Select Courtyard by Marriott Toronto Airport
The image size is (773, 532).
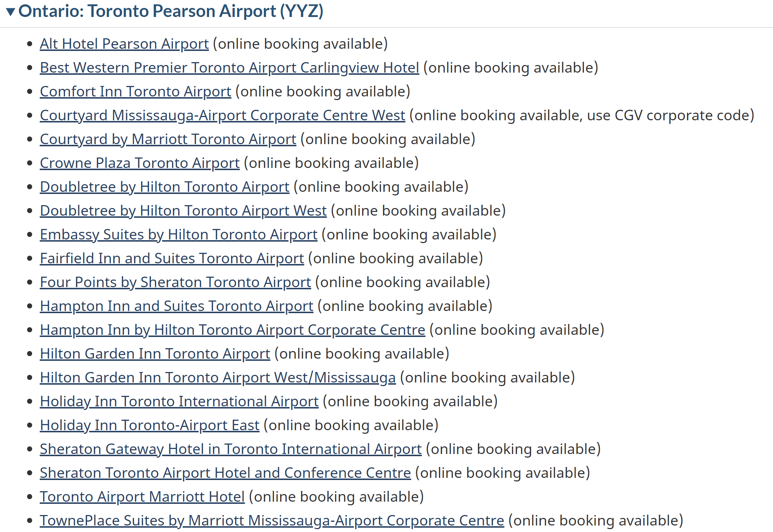tap(168, 139)
